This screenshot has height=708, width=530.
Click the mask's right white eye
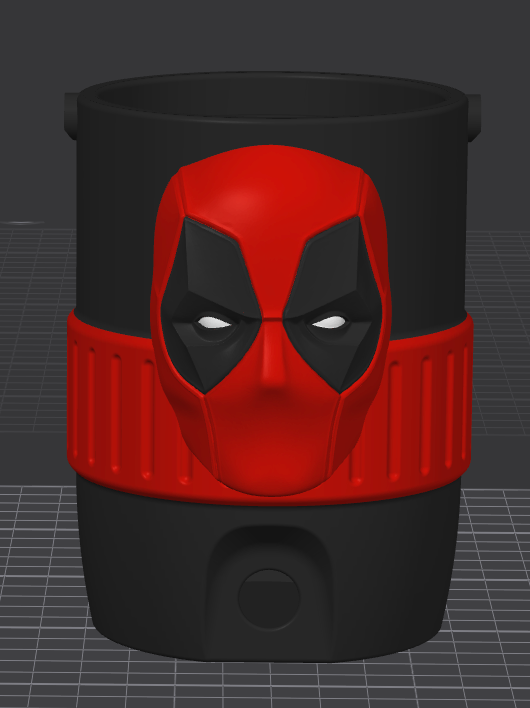[x=329, y=321]
